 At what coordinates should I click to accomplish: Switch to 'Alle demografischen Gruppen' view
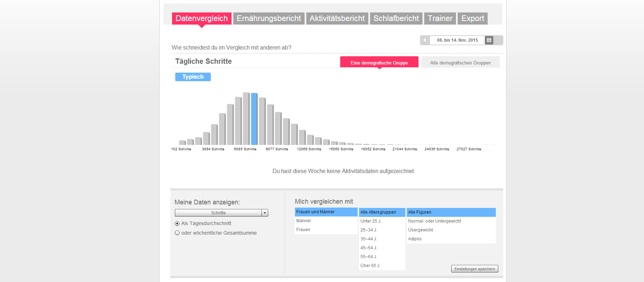pos(460,63)
